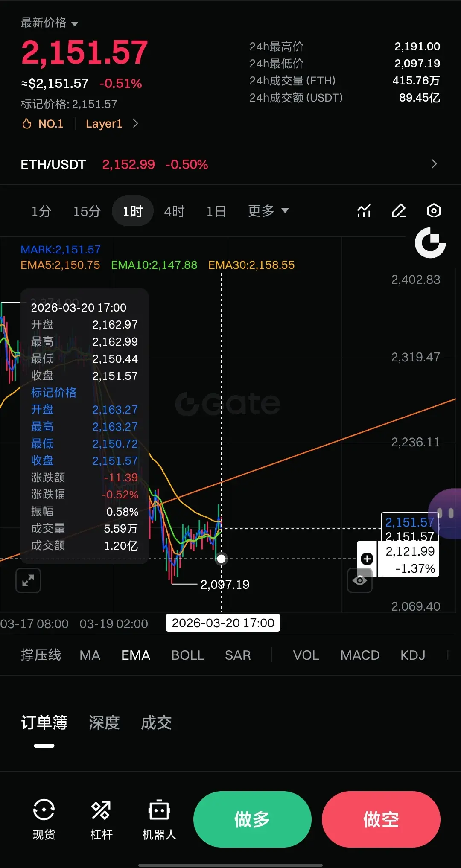The width and height of the screenshot is (461, 868).
Task: Tap the EMA5:2,150.75 legend label
Action: coord(60,265)
